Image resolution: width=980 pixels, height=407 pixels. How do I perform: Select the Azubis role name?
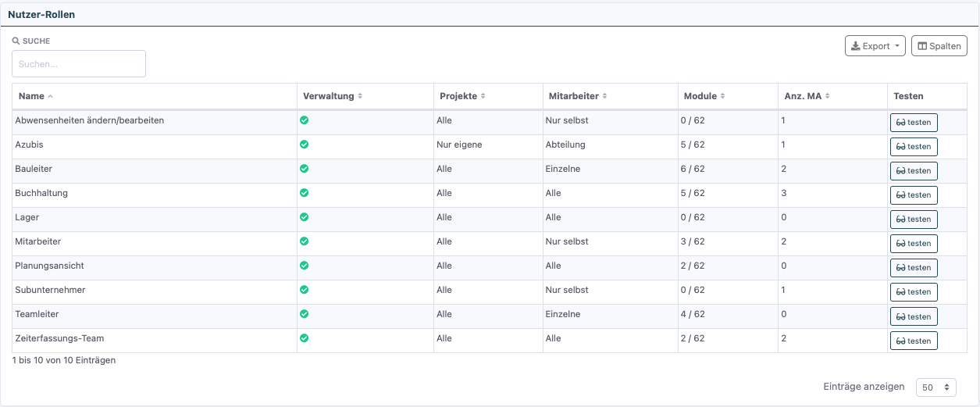[x=29, y=145]
